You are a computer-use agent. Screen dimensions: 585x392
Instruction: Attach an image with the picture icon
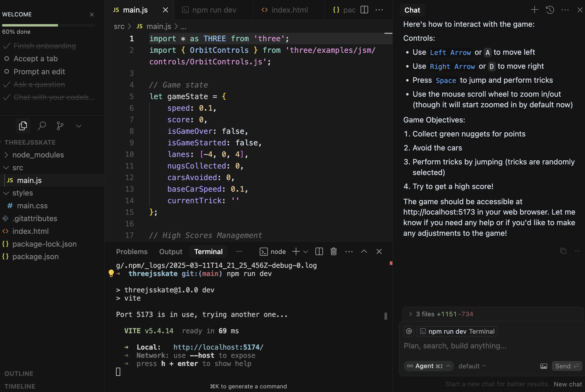pos(543,366)
